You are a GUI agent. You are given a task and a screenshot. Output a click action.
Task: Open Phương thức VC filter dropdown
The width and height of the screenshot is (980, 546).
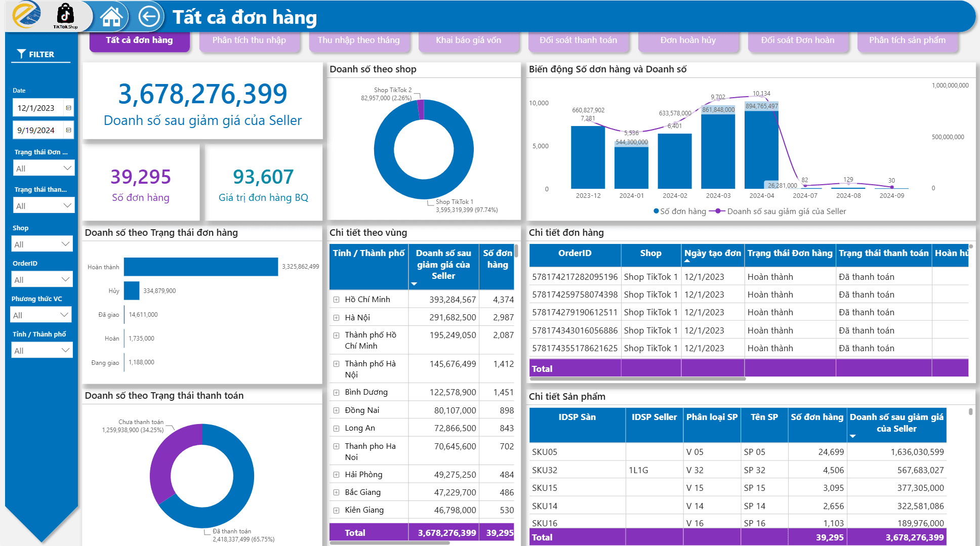(41, 315)
